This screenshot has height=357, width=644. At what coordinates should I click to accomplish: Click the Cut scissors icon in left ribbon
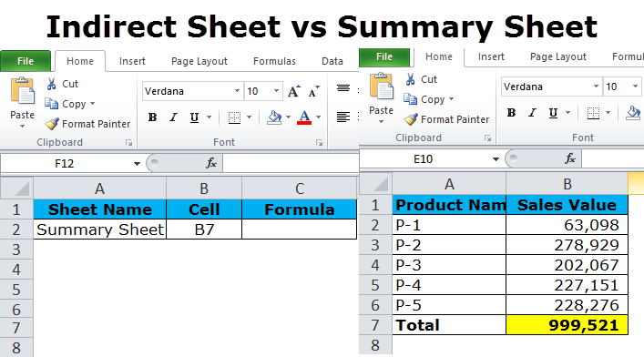pyautogui.click(x=51, y=84)
